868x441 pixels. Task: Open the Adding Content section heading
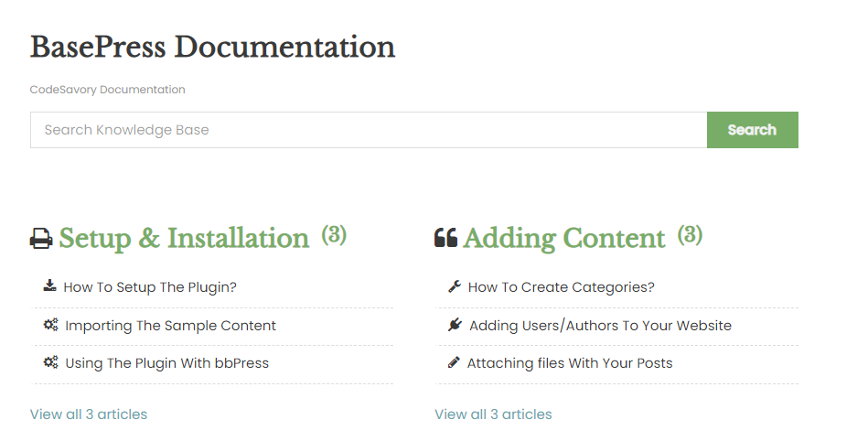563,239
